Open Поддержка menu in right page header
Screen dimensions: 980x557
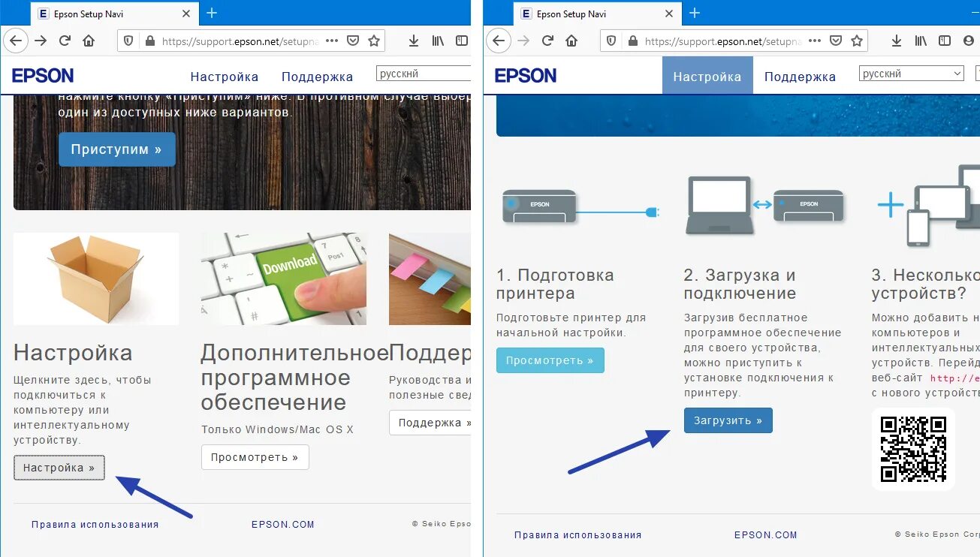coord(800,77)
